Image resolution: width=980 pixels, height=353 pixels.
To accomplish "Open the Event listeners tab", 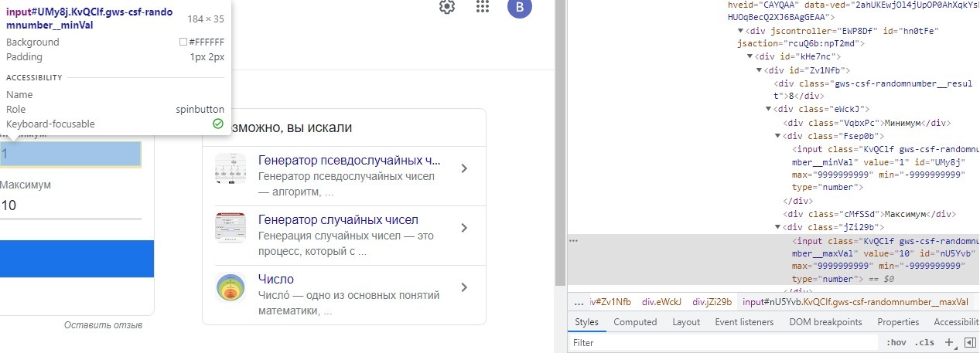I will pyautogui.click(x=743, y=322).
